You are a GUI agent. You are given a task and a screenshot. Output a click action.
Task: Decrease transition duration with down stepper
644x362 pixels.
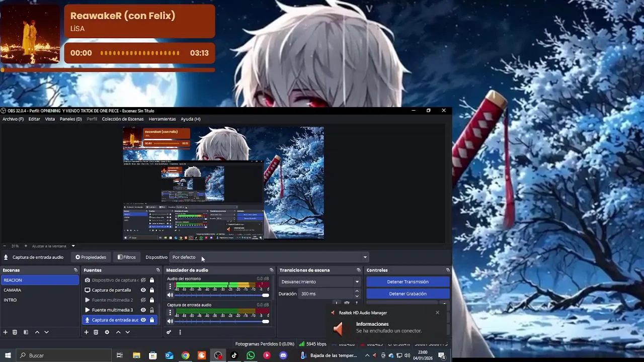357,296
